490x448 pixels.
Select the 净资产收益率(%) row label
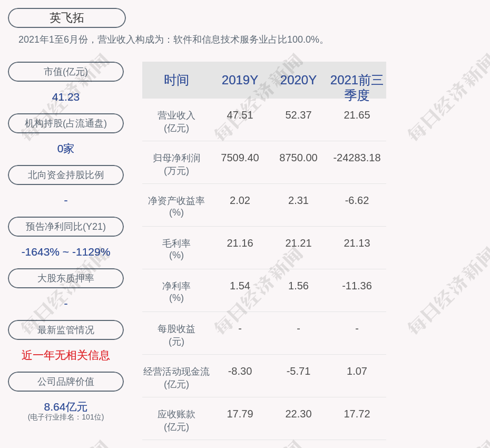(x=177, y=207)
